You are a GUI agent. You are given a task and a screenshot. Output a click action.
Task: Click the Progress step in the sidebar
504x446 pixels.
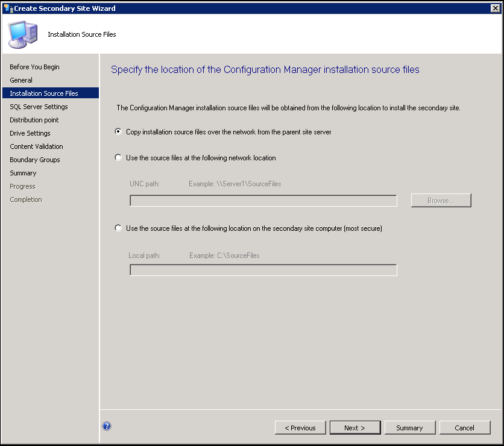(22, 186)
